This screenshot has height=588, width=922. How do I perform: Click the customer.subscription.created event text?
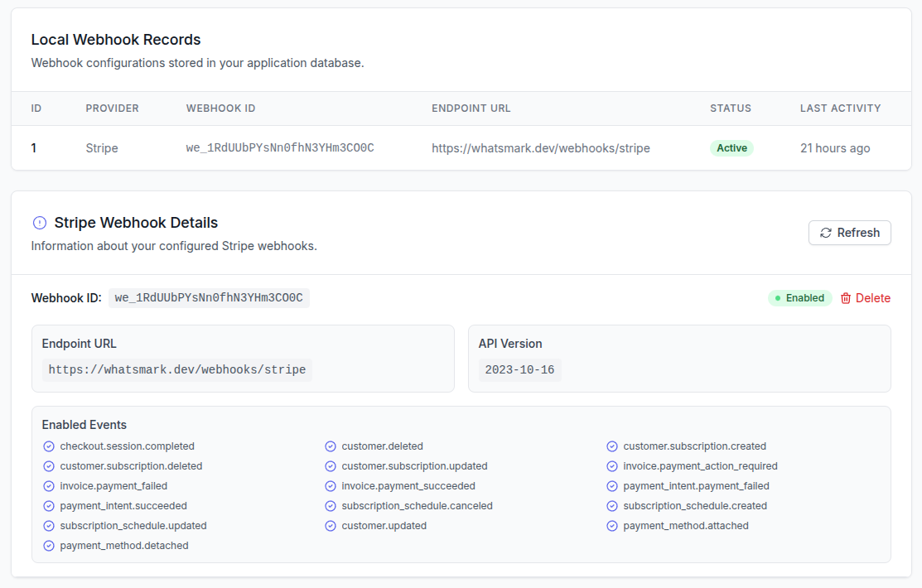coord(694,446)
